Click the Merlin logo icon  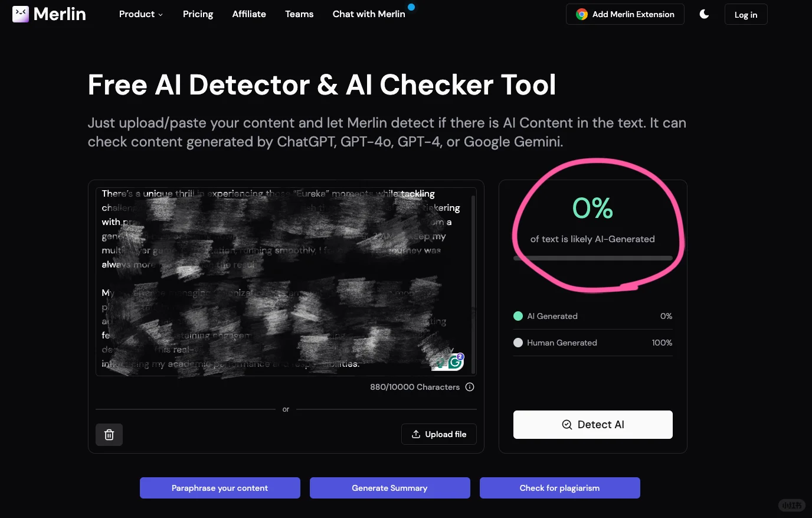click(21, 14)
